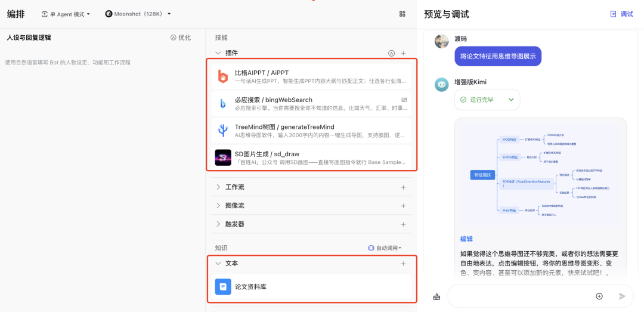
Task: Click the plus icon beside 触发器
Action: coord(403,224)
